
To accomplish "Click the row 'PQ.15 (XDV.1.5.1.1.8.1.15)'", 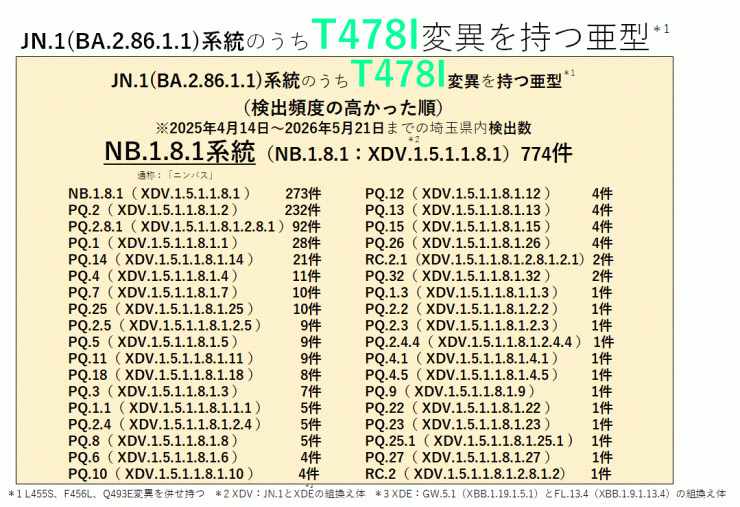I will [488, 227].
